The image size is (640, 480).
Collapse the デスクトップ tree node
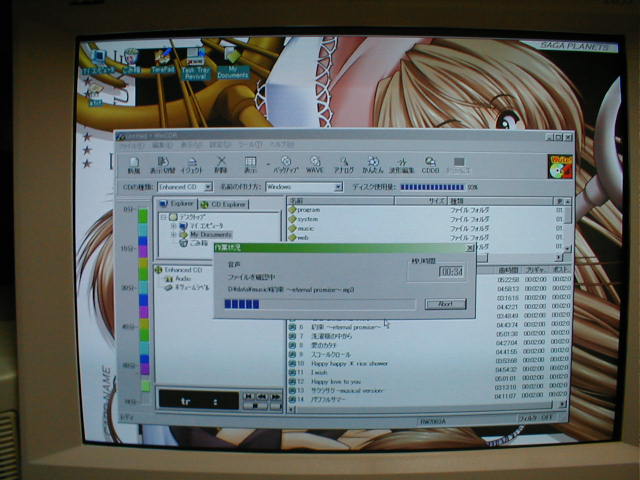coord(163,217)
